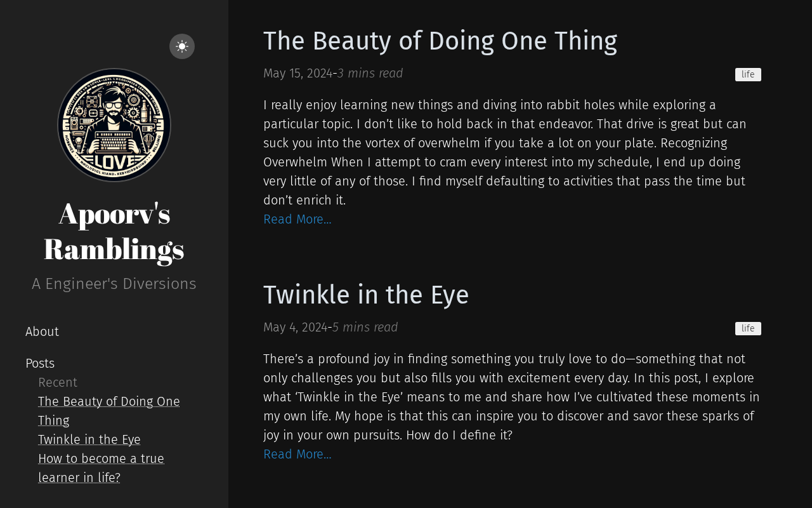This screenshot has width=812, height=508.
Task: Select the life tag on the Twinkle post
Action: point(748,328)
